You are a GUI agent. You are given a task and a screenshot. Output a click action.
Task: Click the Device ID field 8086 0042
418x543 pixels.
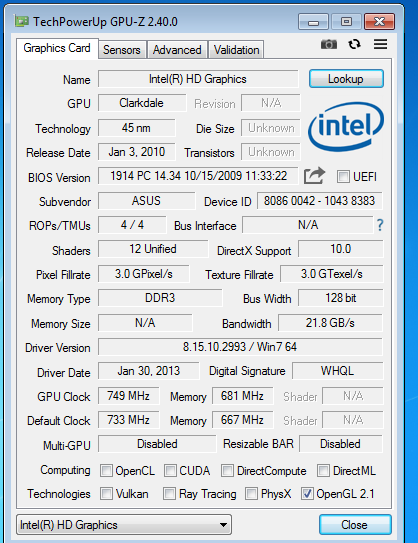pyautogui.click(x=319, y=201)
